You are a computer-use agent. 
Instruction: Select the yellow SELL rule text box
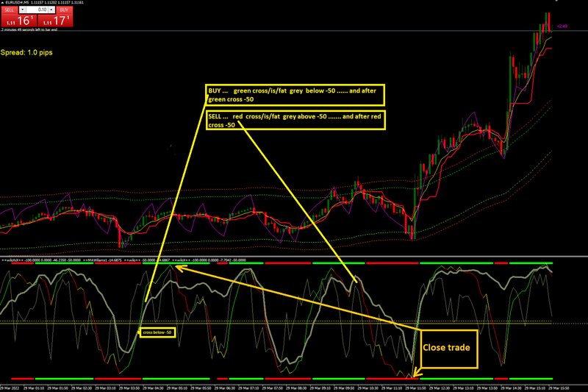click(295, 120)
